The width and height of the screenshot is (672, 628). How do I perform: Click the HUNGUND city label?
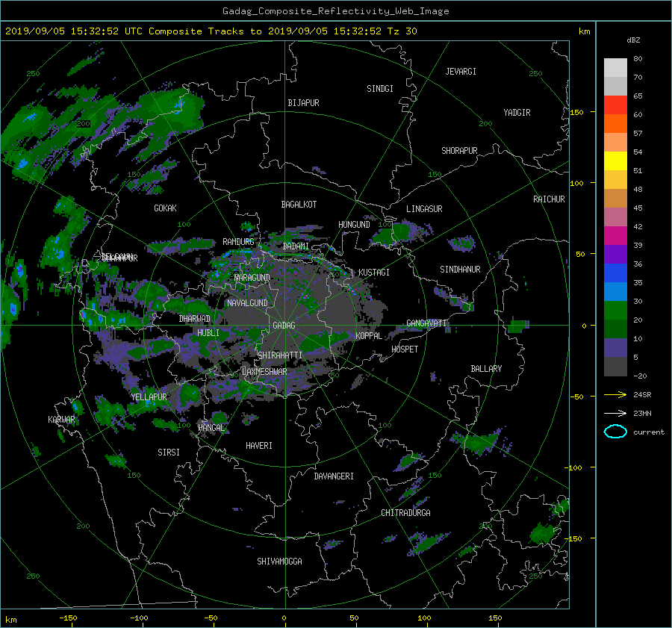coord(354,225)
